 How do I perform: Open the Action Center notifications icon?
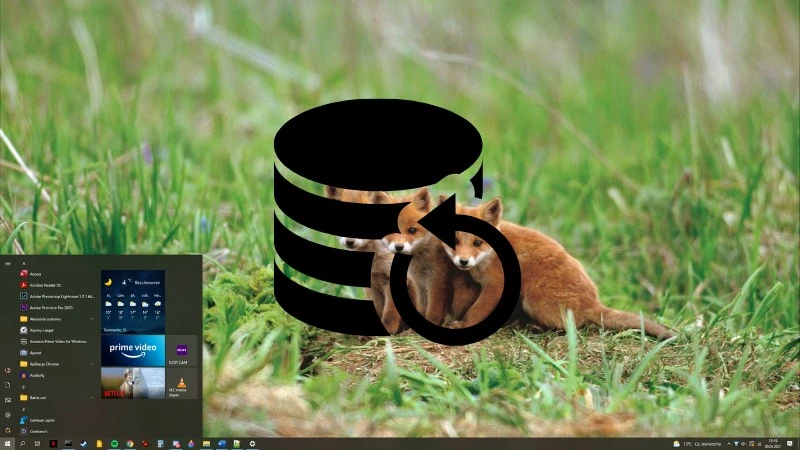coord(790,444)
